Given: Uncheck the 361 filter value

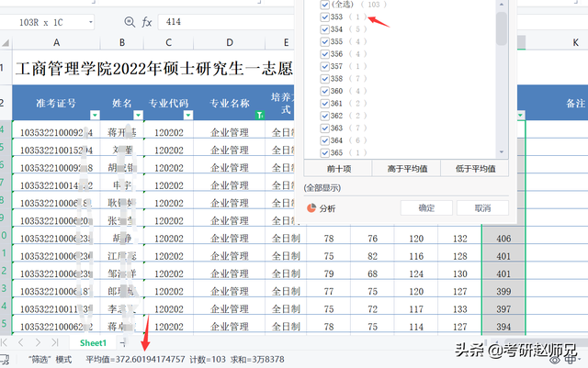Looking at the screenshot, I should 325,104.
